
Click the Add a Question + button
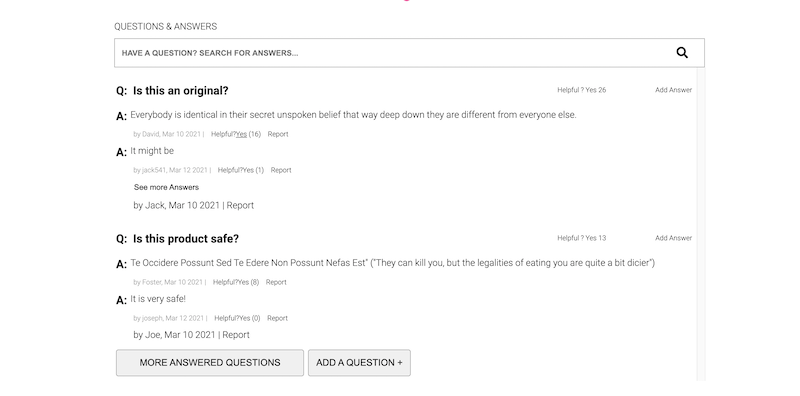pyautogui.click(x=359, y=363)
